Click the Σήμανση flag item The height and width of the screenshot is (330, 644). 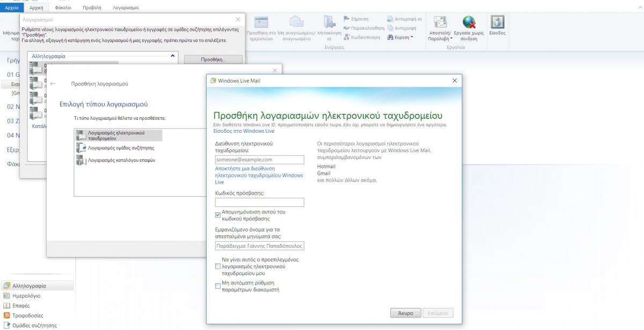pos(356,19)
